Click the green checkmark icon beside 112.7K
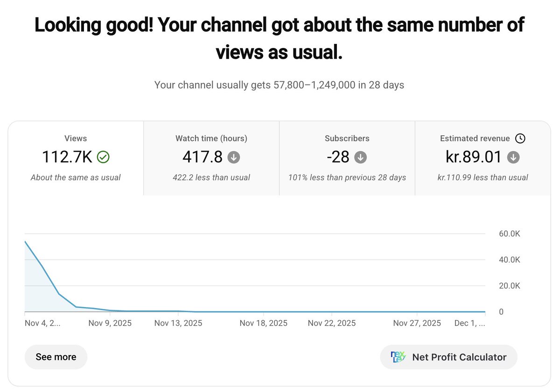Viewport: 560px width, 392px height. pyautogui.click(x=103, y=157)
